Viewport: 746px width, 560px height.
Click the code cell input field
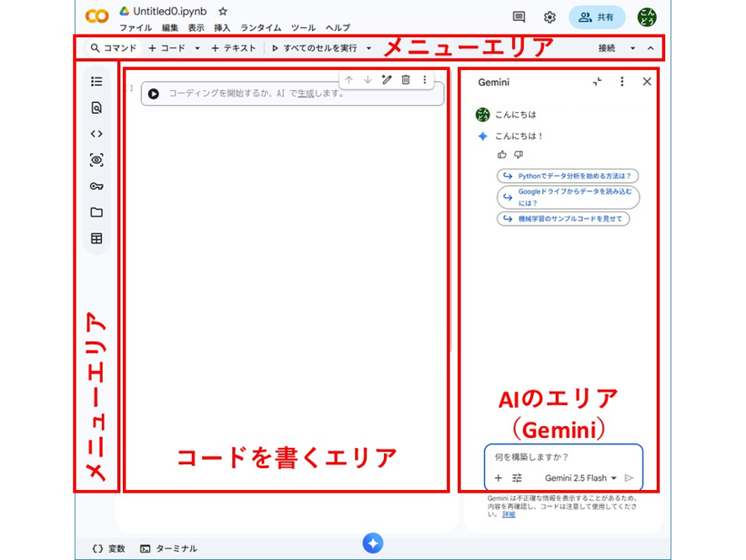click(x=293, y=93)
